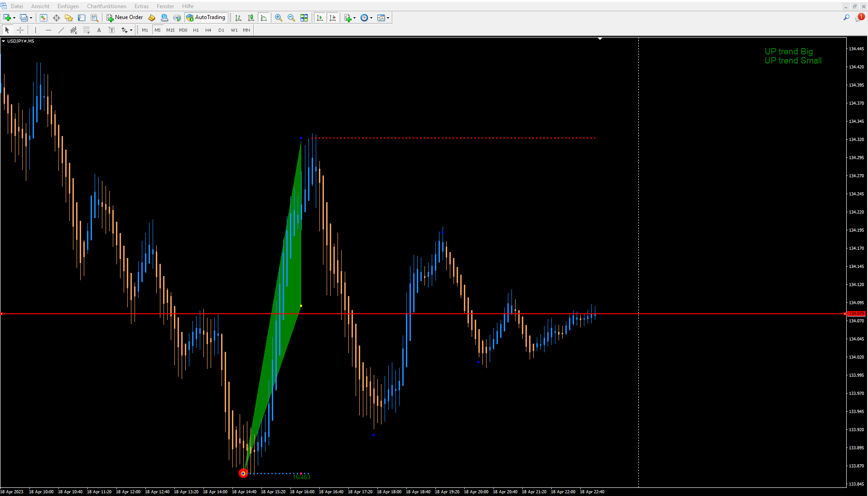
Task: Expand the Periods dropdown arrow
Action: pyautogui.click(x=371, y=18)
